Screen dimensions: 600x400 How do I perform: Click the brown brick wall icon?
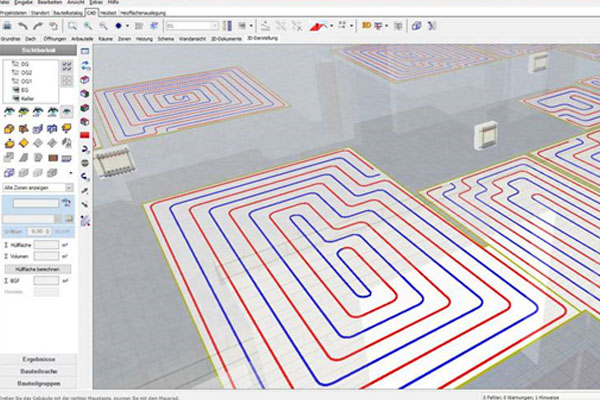click(53, 158)
